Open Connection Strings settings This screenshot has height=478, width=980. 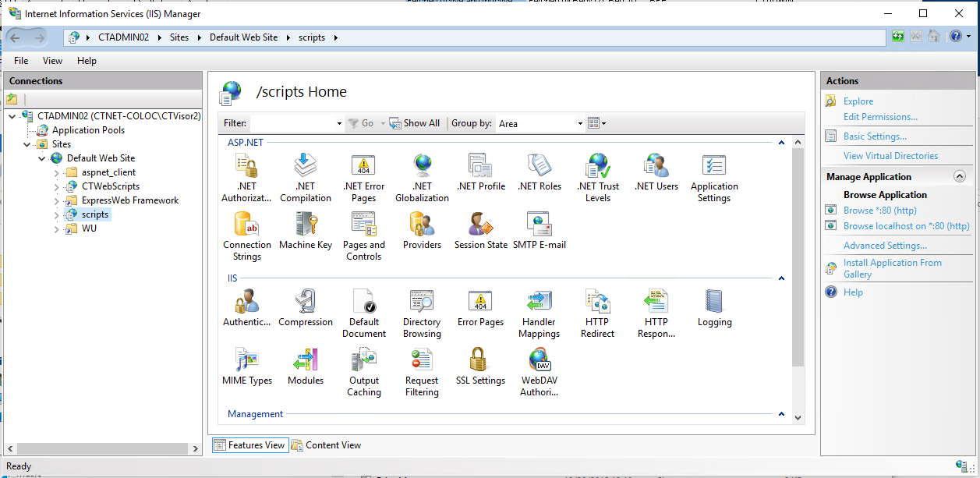[x=247, y=230]
